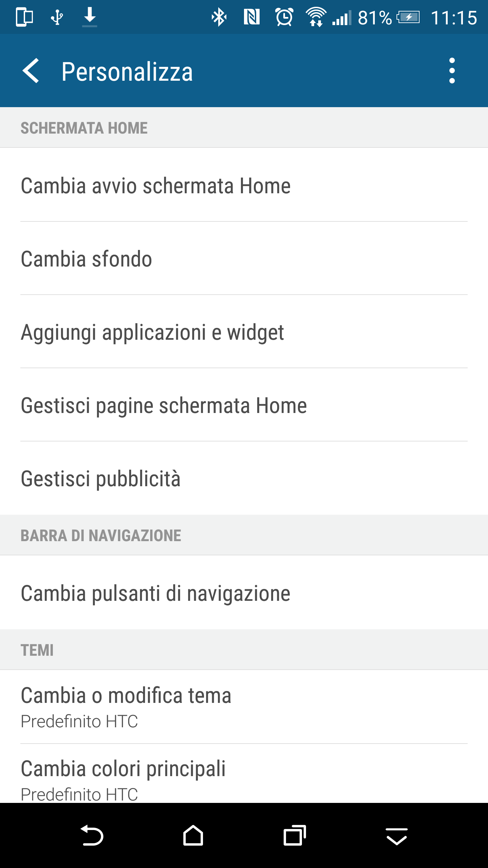
Task: Open Cambia colori principali setting
Action: click(244, 776)
